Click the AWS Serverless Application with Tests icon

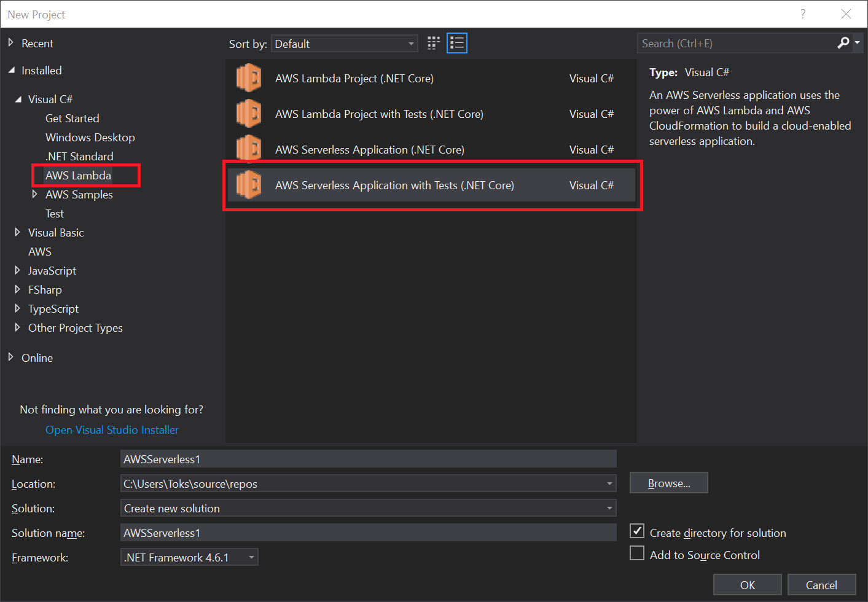click(249, 186)
